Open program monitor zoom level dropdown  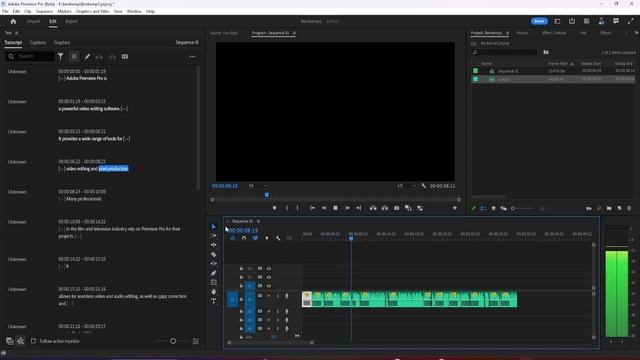click(257, 186)
